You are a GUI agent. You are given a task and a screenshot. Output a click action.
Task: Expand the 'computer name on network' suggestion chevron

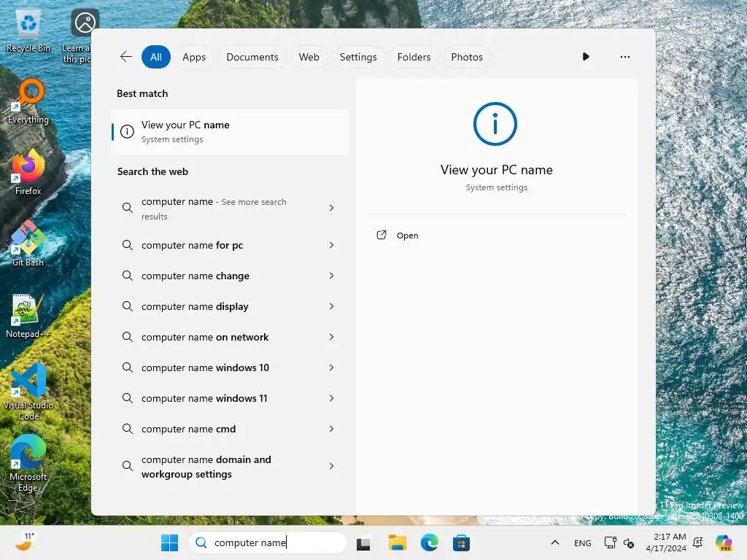click(x=332, y=337)
